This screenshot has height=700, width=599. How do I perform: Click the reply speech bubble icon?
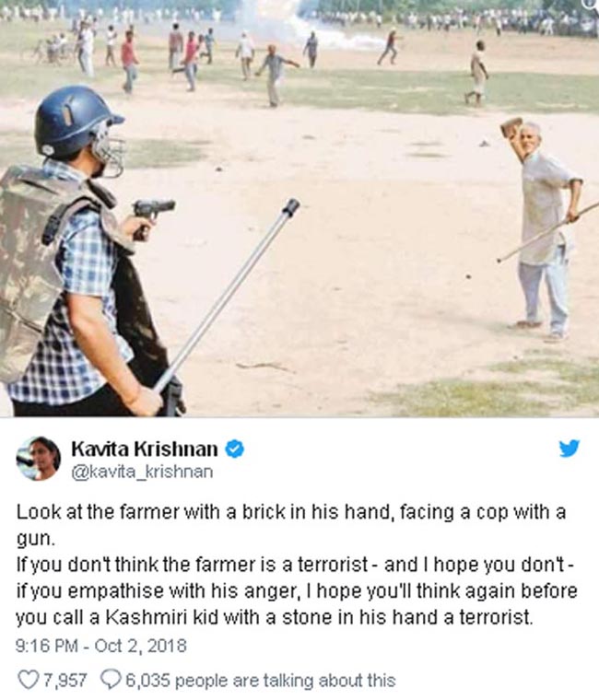coord(110,680)
